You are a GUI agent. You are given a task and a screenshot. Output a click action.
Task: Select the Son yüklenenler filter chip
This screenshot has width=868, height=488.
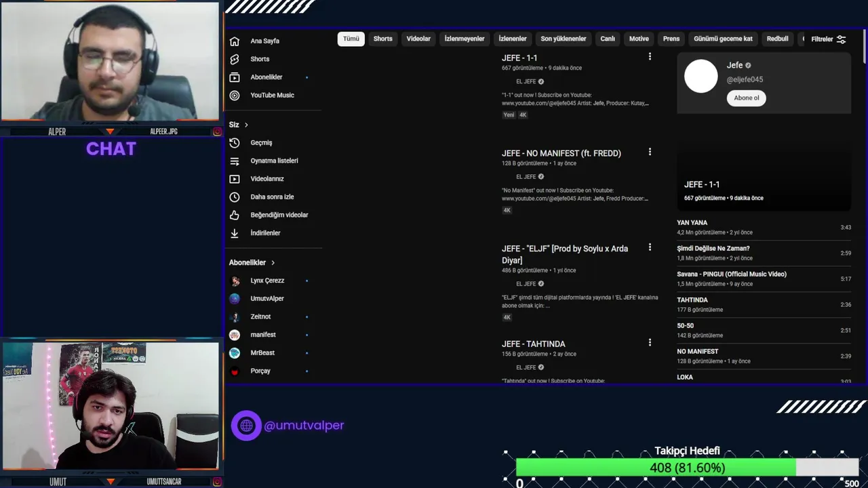tap(564, 39)
